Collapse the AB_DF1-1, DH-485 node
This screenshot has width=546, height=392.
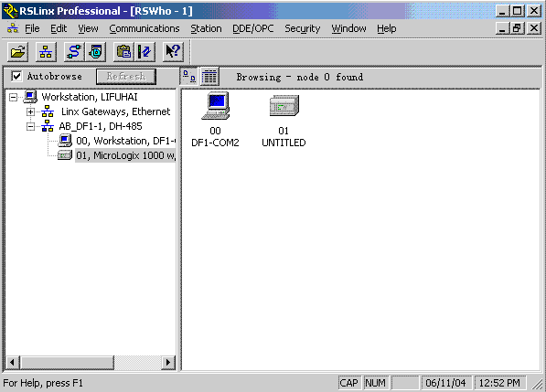click(31, 126)
